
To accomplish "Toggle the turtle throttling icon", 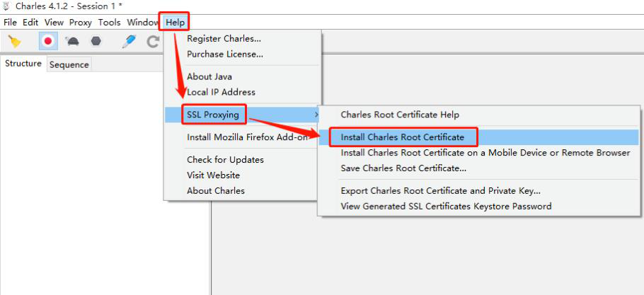I will tap(72, 42).
